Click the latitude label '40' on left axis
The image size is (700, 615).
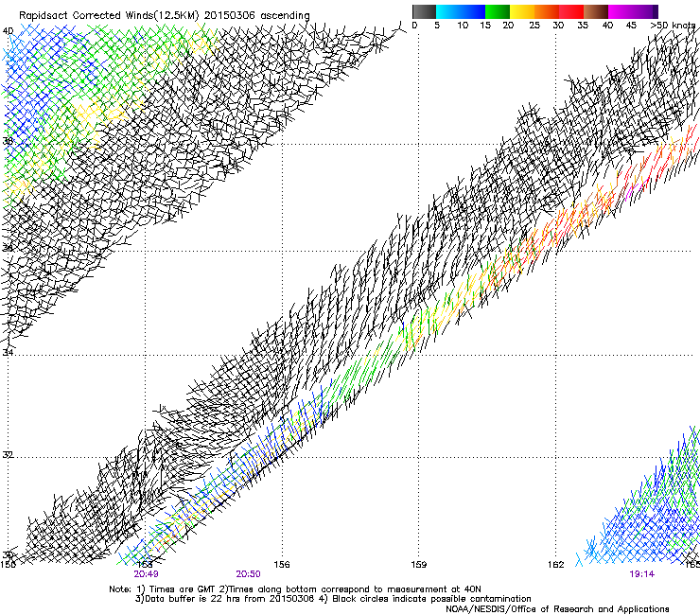(8, 31)
